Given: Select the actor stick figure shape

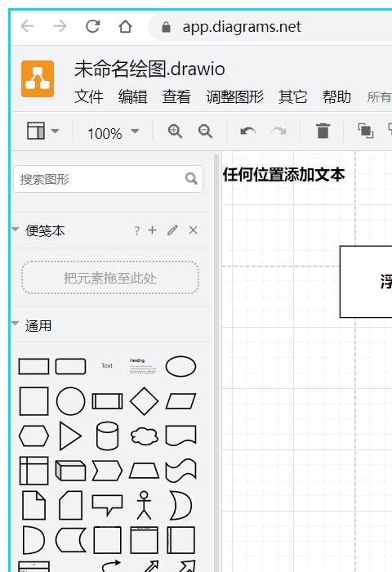Looking at the screenshot, I should click(144, 505).
